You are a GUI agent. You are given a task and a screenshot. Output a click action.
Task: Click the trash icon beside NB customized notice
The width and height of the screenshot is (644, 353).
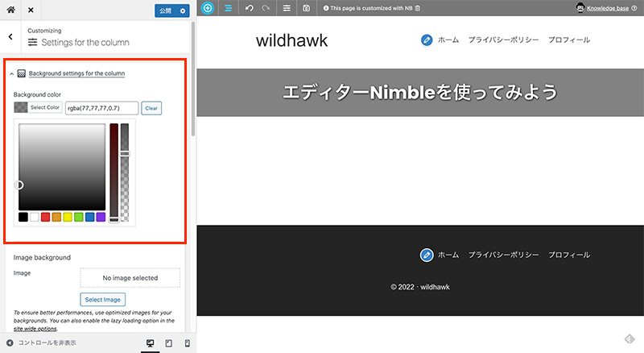(x=417, y=8)
